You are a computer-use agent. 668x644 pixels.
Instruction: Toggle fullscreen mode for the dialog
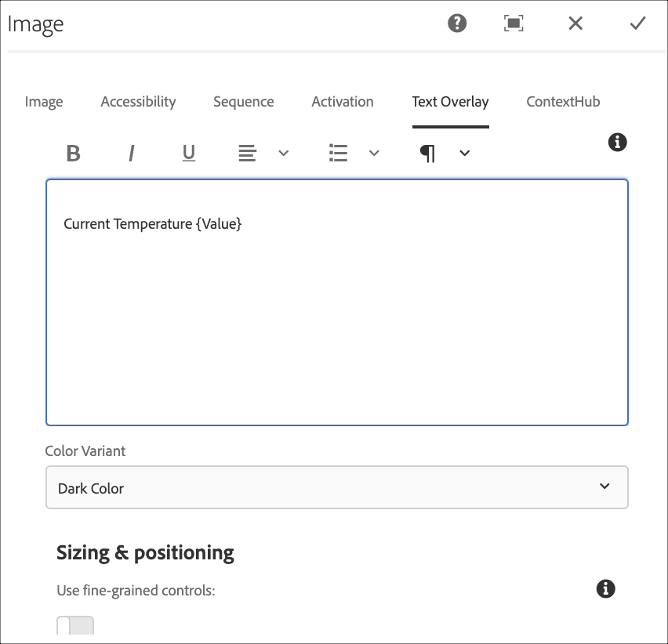pyautogui.click(x=514, y=24)
